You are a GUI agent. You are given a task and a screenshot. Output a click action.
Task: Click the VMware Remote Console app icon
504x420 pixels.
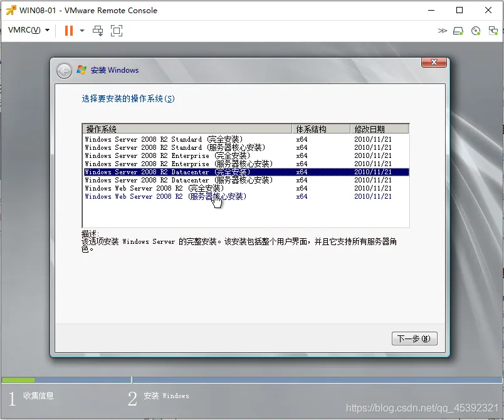click(11, 10)
